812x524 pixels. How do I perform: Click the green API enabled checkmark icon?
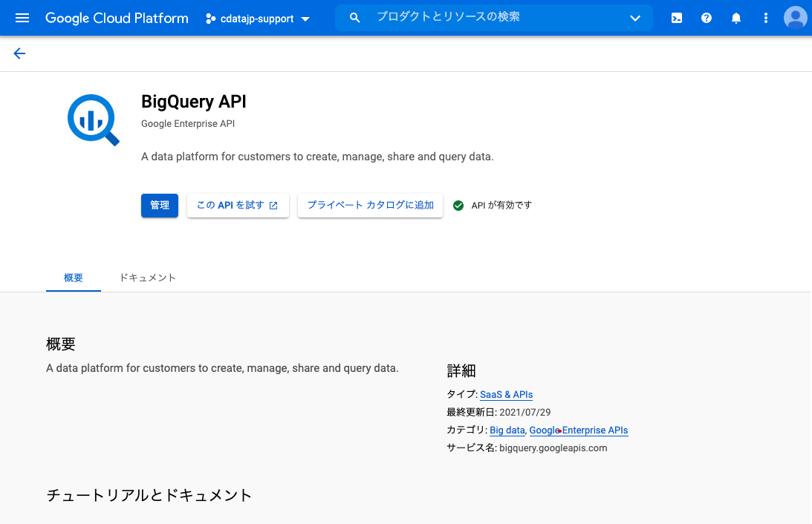[x=458, y=206]
